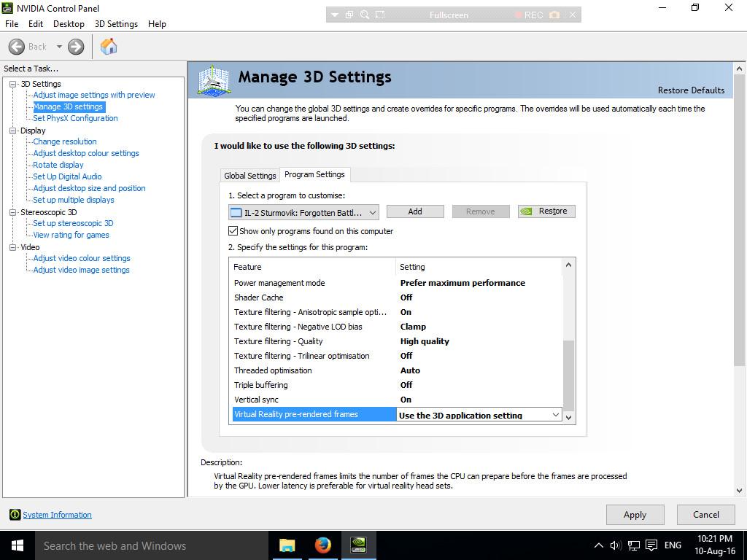747x560 pixels.
Task: Open the Desktop menu
Action: [x=69, y=24]
